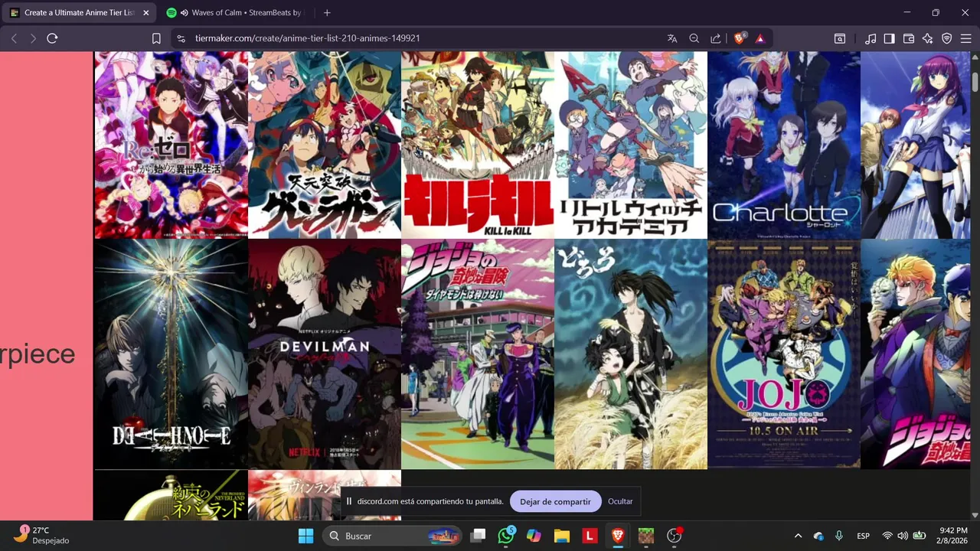Open a new browser tab
Viewport: 980px width, 551px height.
click(327, 12)
